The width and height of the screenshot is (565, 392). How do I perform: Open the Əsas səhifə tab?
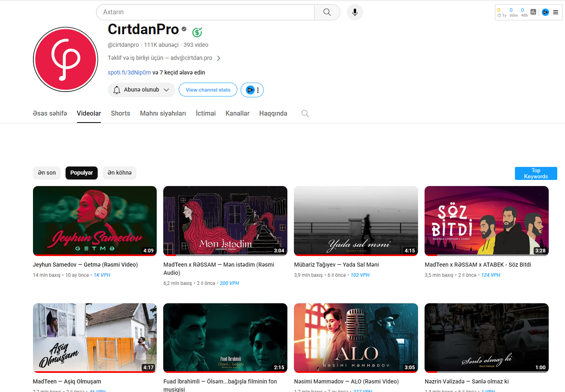point(50,114)
